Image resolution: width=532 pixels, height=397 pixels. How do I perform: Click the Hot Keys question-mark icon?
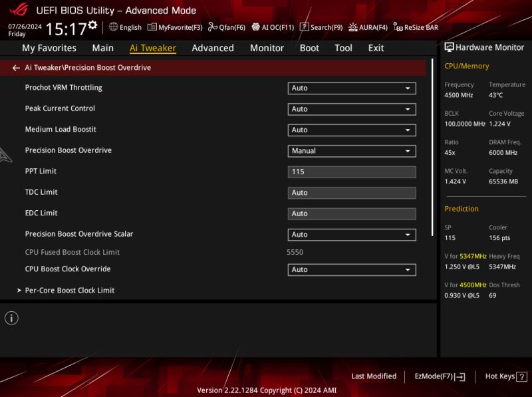[x=521, y=376]
